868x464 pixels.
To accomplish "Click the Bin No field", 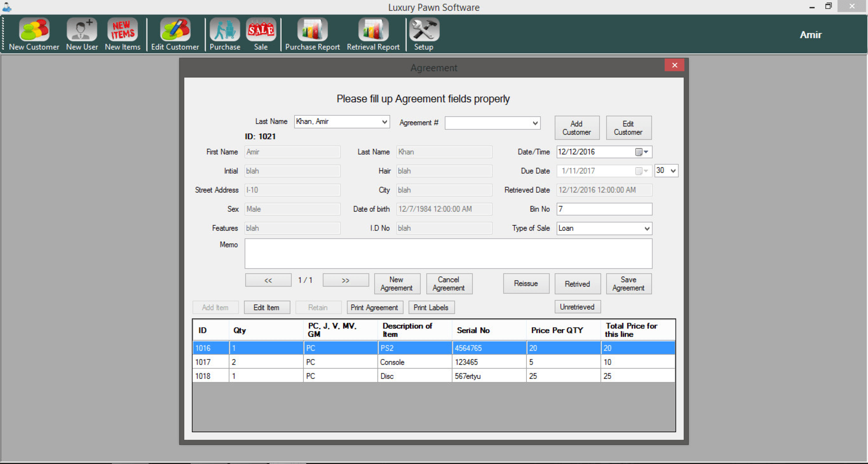I will (x=604, y=209).
